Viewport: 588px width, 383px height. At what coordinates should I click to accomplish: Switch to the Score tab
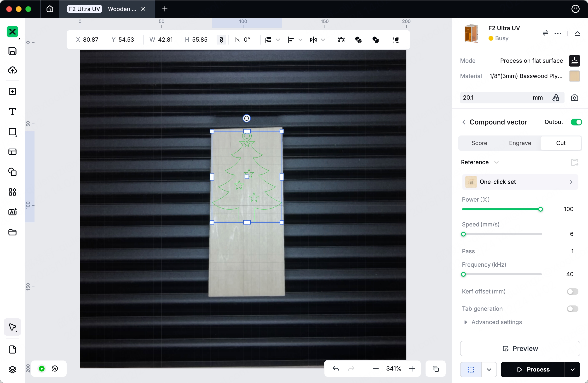(479, 143)
